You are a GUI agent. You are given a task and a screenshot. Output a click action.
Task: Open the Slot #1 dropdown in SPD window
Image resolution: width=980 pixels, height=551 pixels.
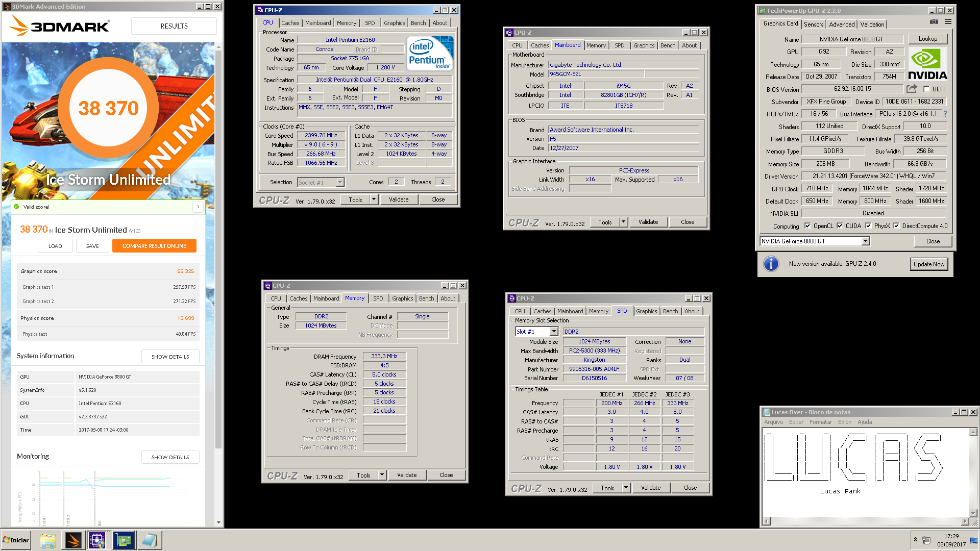click(554, 332)
